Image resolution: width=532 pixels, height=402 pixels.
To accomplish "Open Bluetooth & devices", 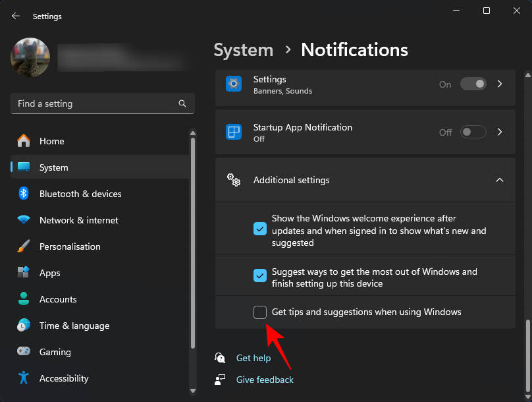I will (101, 194).
